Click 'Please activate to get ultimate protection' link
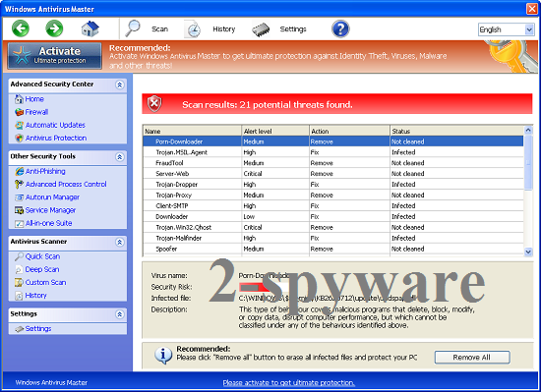 289,383
